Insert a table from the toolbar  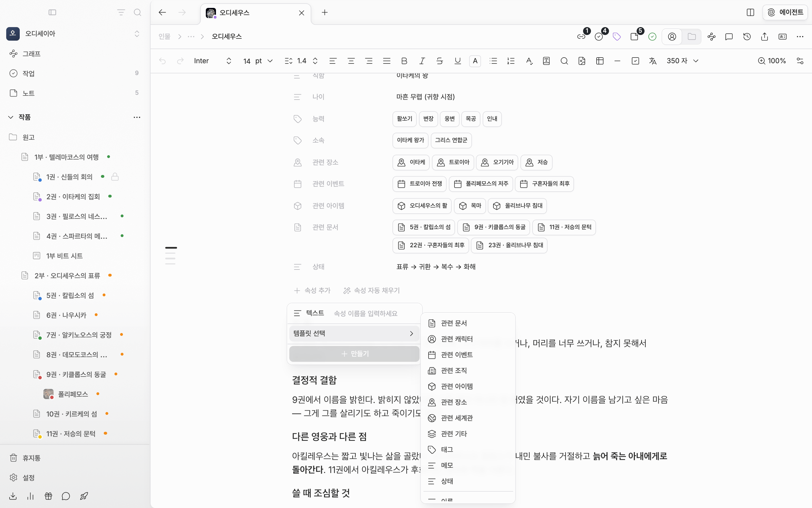pyautogui.click(x=600, y=61)
